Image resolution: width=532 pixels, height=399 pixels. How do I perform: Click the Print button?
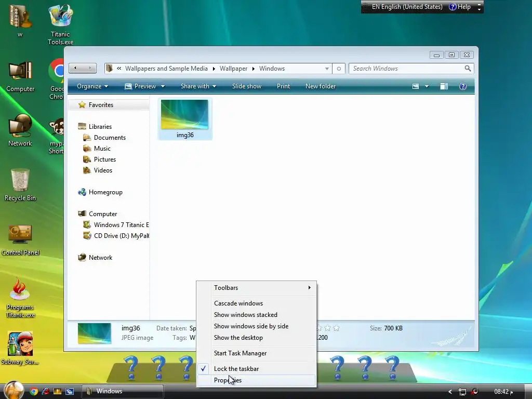pos(283,86)
